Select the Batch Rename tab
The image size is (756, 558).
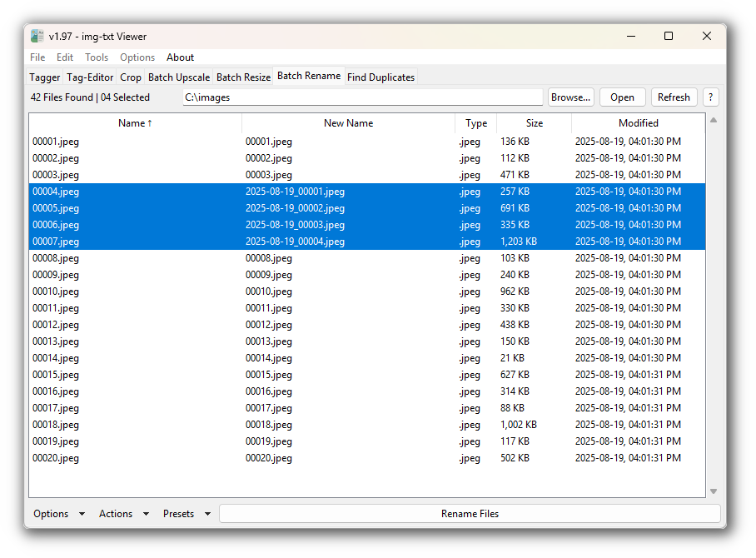coord(309,76)
